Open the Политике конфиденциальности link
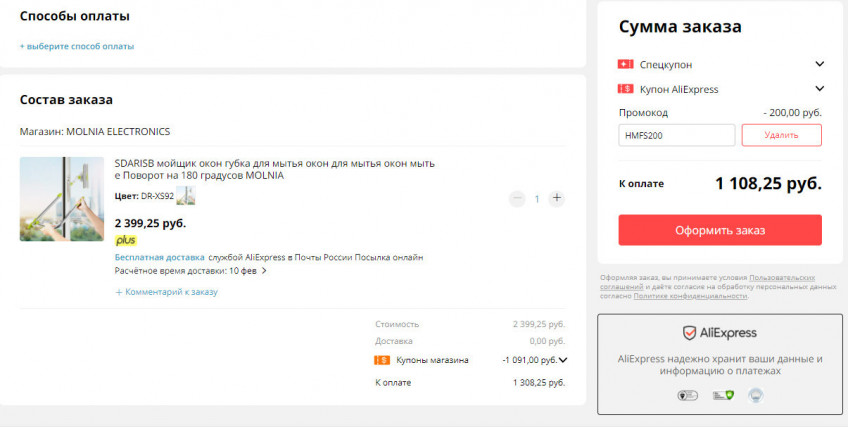This screenshot has width=848, height=427. [675, 296]
